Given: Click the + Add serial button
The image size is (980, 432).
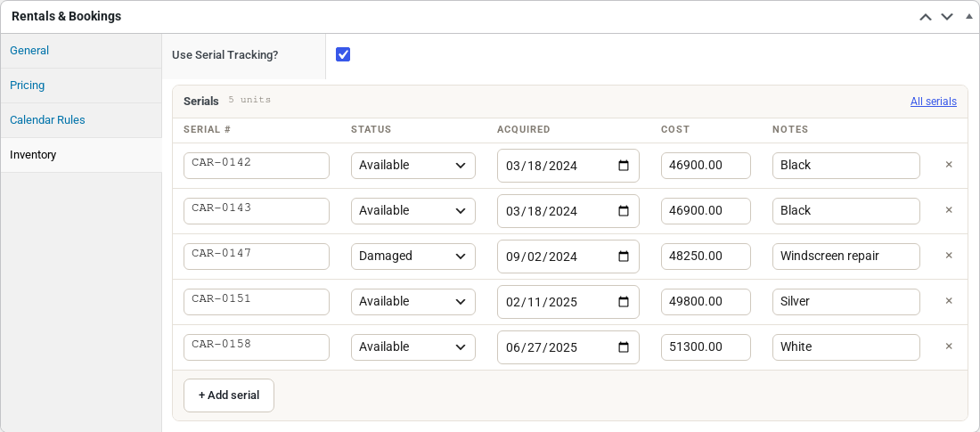Looking at the screenshot, I should 229,395.
